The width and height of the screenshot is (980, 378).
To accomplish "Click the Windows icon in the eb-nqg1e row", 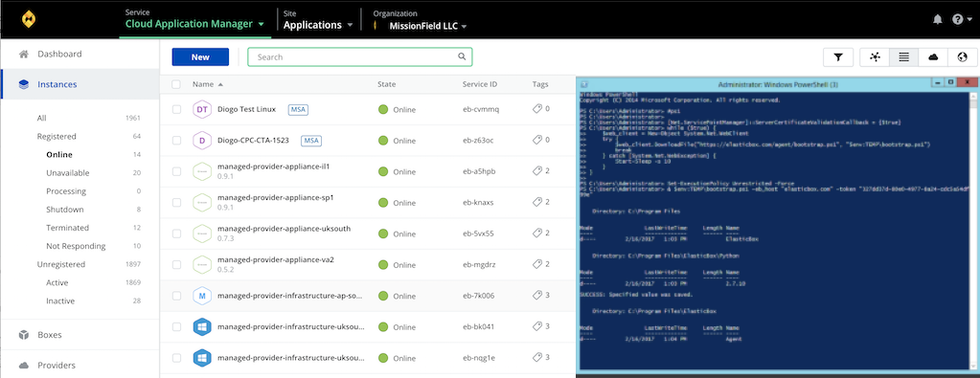I will [x=202, y=358].
